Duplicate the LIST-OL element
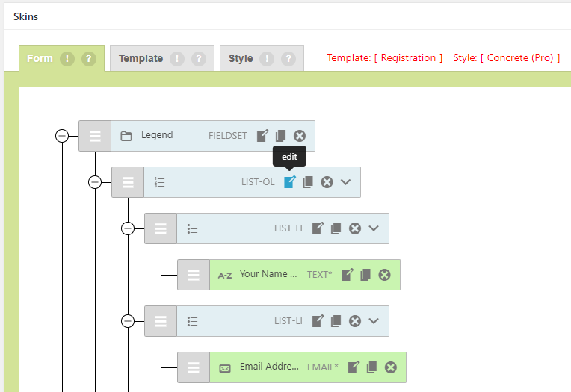The width and height of the screenshot is (571, 392). (x=307, y=182)
